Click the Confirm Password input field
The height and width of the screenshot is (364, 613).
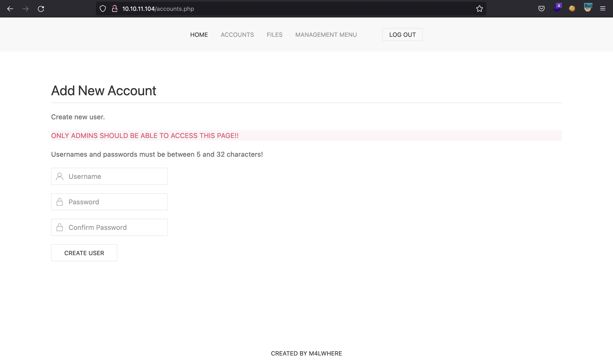(x=109, y=227)
